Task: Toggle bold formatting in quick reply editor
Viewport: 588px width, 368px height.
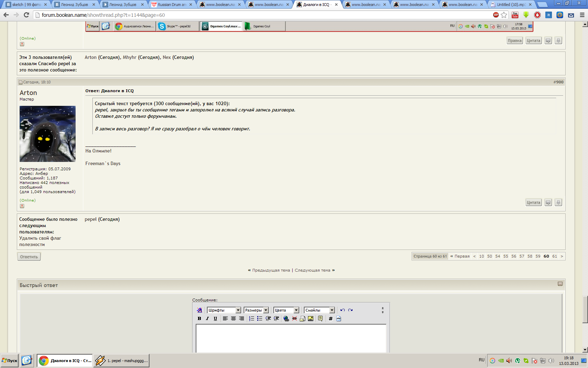Action: [199, 319]
